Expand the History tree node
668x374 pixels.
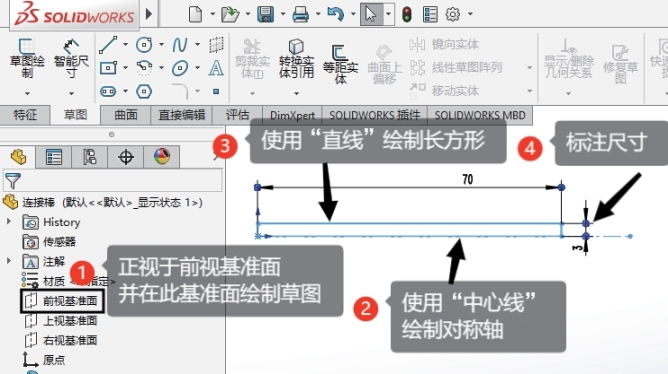pyautogui.click(x=9, y=222)
